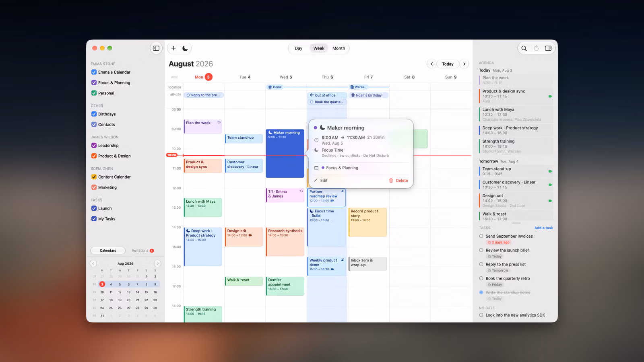Click the 10:20 current time marker
This screenshot has height=362, width=644.
point(172,155)
